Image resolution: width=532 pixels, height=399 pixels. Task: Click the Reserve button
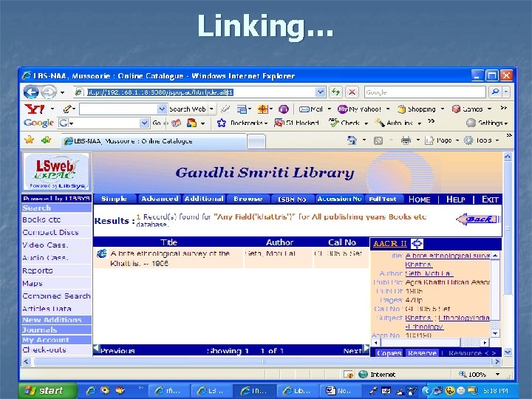pos(422,353)
